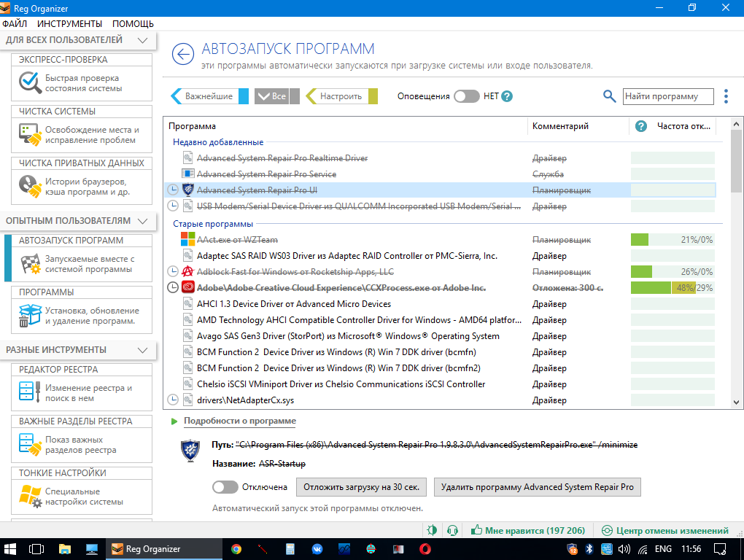Toggle the Отключена autostart switch
Image resolution: width=744 pixels, height=560 pixels.
pyautogui.click(x=225, y=487)
